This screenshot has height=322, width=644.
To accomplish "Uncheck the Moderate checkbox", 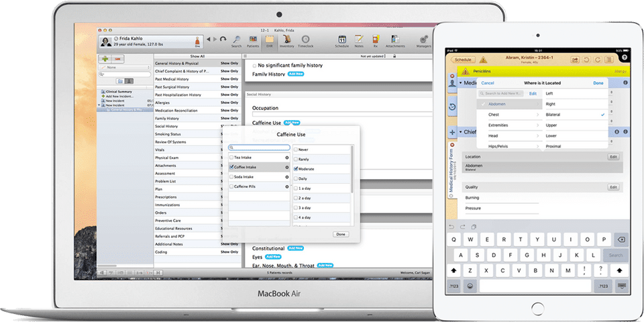I will point(296,169).
